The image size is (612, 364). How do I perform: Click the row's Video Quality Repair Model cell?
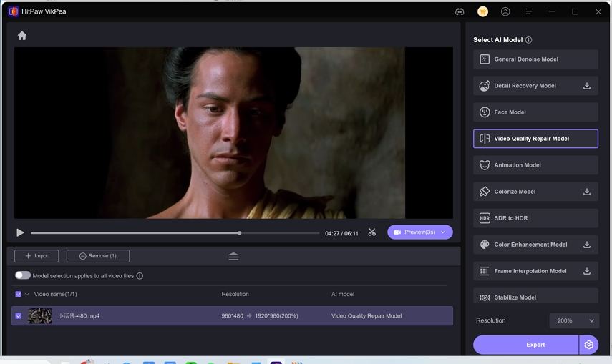pos(366,315)
